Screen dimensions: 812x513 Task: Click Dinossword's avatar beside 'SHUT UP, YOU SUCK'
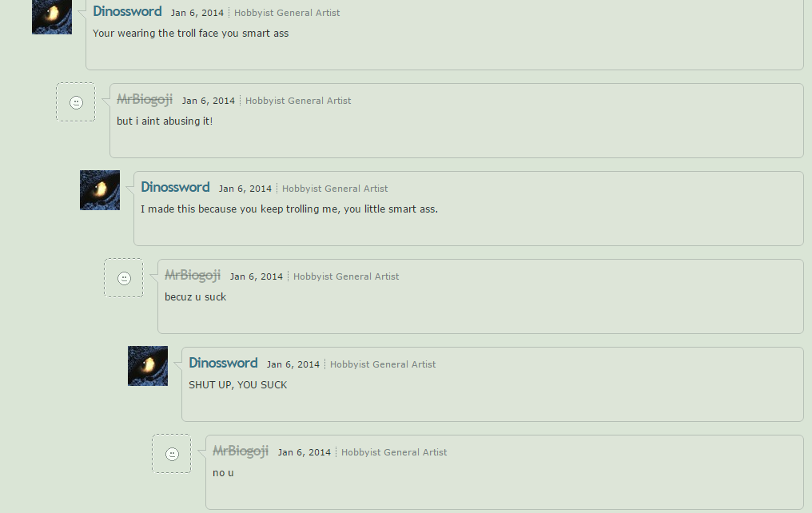coord(148,366)
